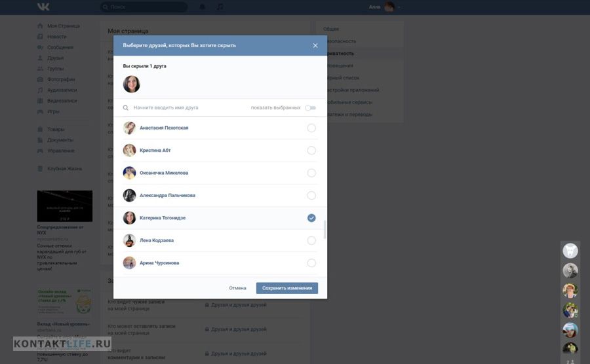Click Сохранить изменения button
The height and width of the screenshot is (364, 590).
pyautogui.click(x=287, y=288)
